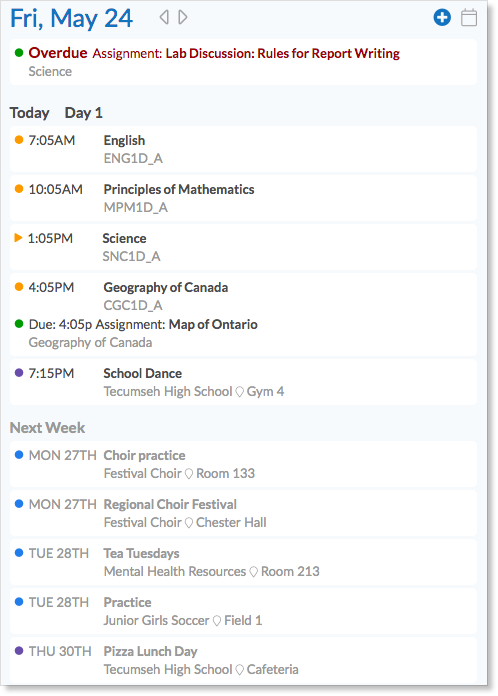498x696 pixels.
Task: Click the location pin next to Chester Hall
Action: click(189, 523)
